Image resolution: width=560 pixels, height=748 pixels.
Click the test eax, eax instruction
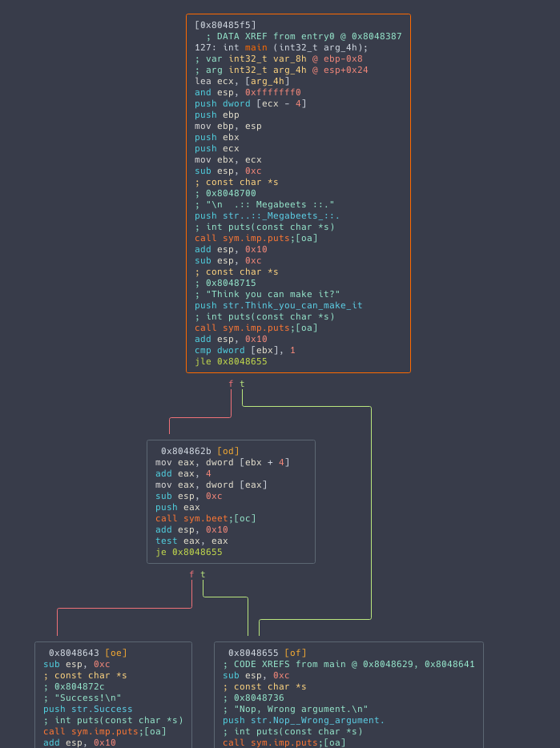191,541
